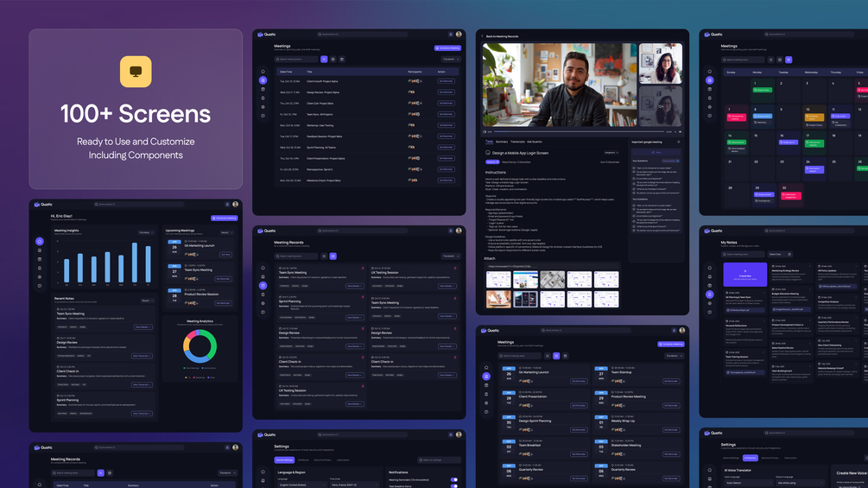868x488 pixels.
Task: Open This Month dropdown on Meetings cards screen
Action: 674,356
